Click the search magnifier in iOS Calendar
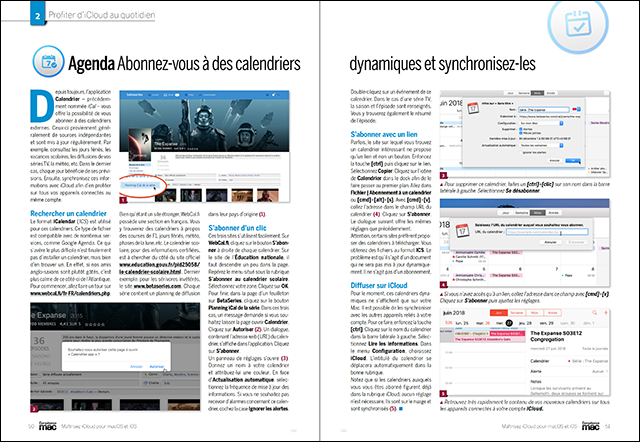The width and height of the screenshot is (640, 442). point(594,313)
